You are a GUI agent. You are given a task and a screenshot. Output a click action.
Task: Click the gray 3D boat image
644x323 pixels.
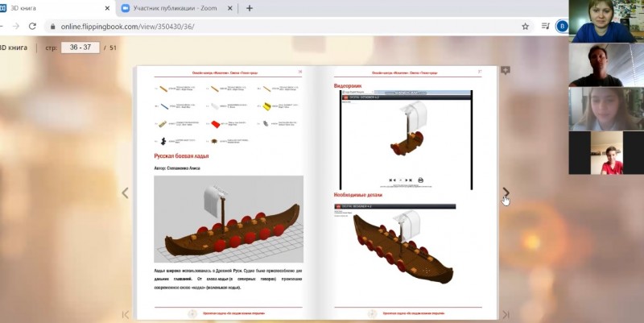[229, 218]
